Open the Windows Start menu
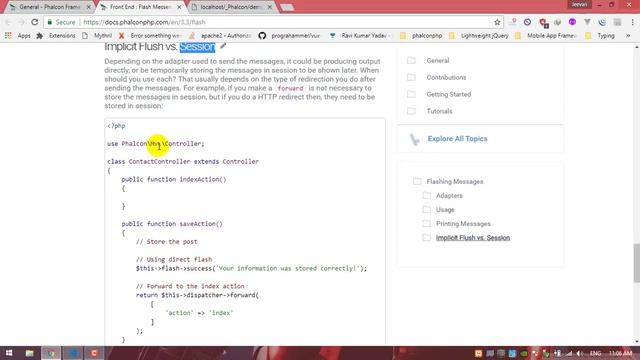Viewport: 640px width, 360px height. [9, 353]
